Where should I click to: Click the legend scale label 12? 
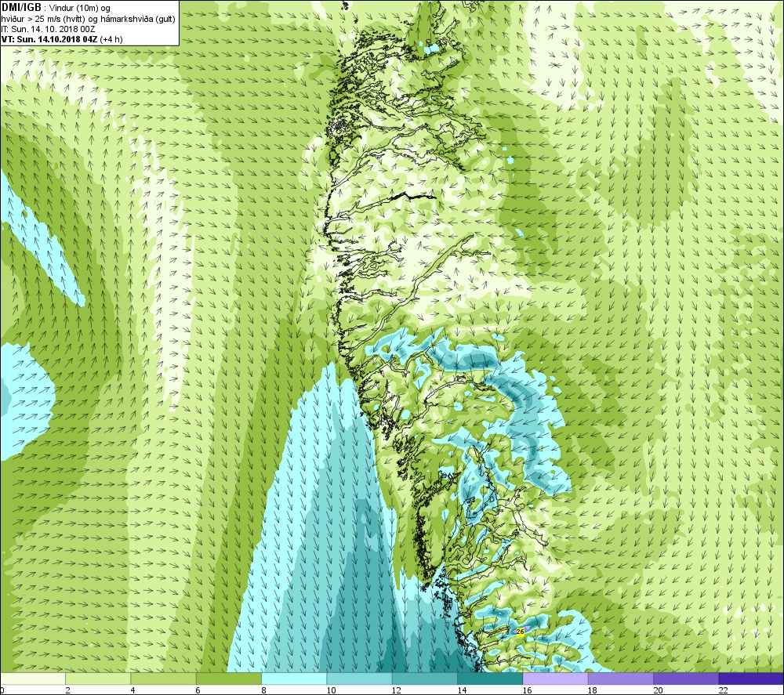coord(397,690)
